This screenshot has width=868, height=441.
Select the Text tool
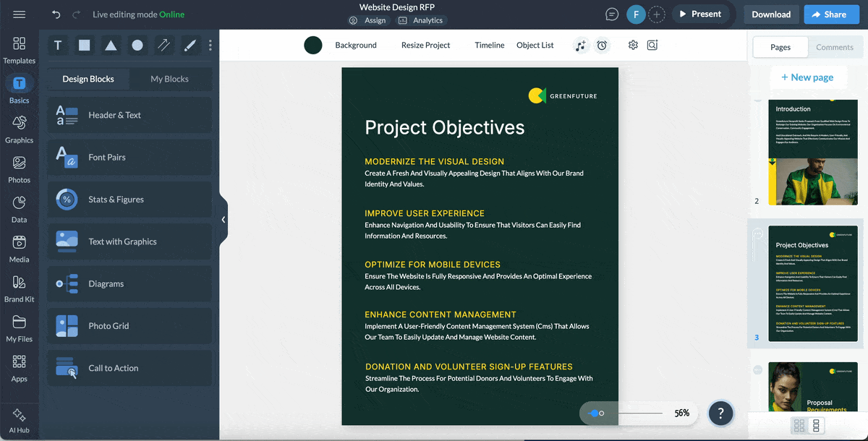pos(58,45)
